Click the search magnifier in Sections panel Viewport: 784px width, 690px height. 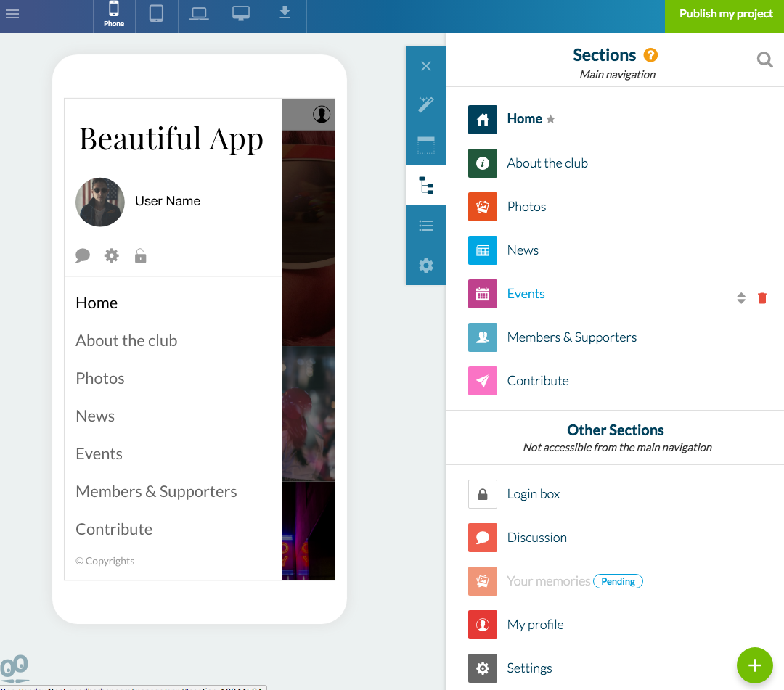click(764, 60)
